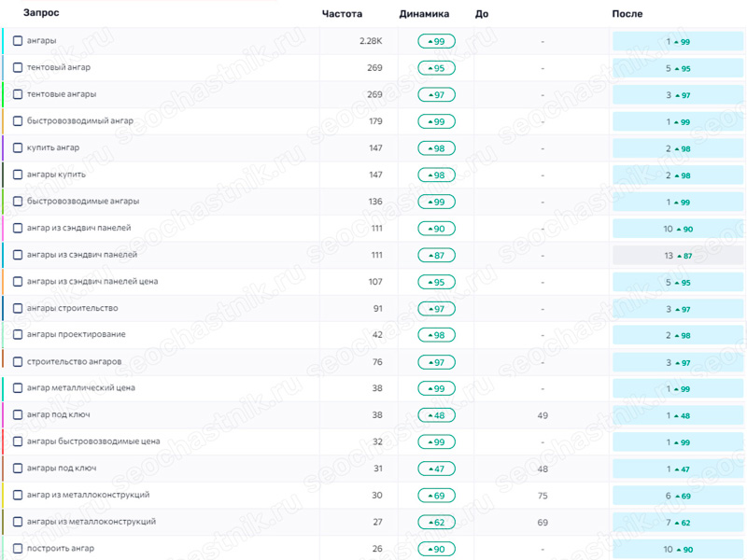
Task: Open the быстровозводимый ангар query
Action: pos(80,121)
